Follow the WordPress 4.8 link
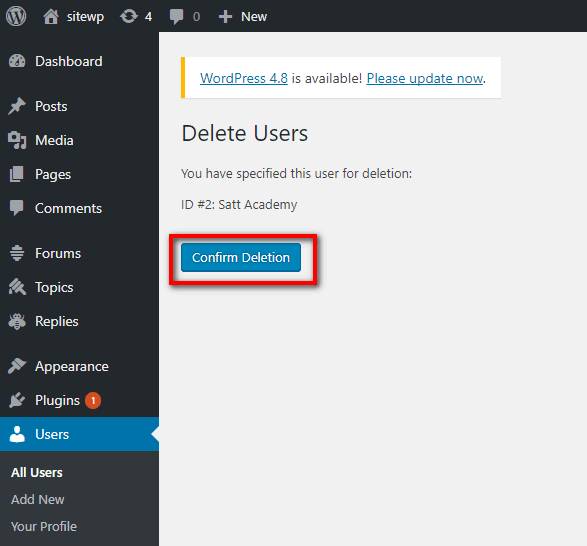Viewport: 587px width, 546px height. [x=244, y=78]
